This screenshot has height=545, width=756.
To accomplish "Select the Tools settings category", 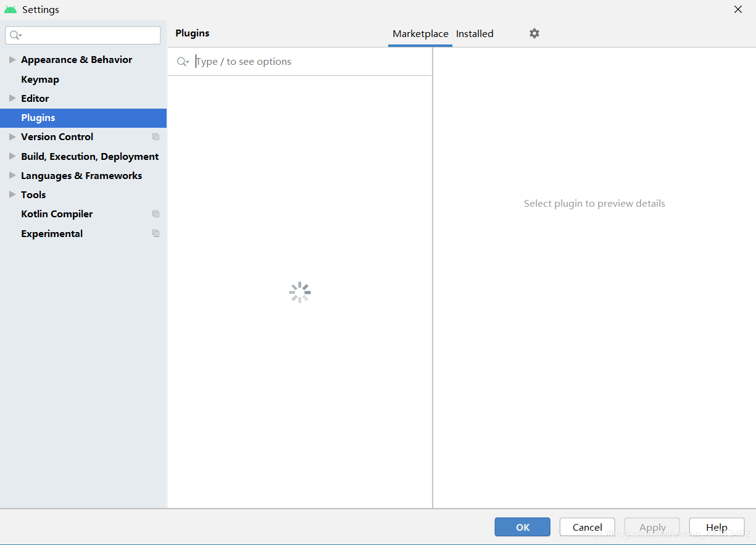I will coord(33,194).
